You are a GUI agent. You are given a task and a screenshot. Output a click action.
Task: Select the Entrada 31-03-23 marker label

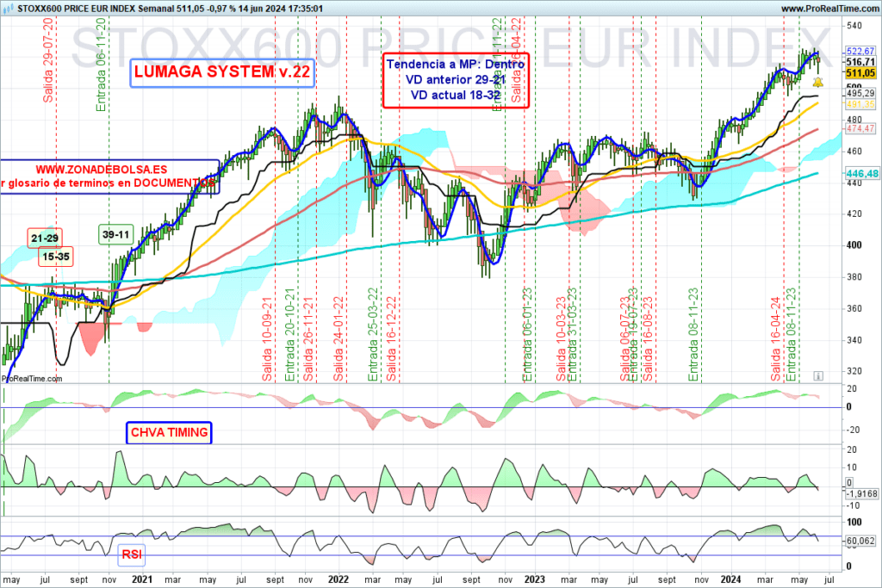[572, 335]
